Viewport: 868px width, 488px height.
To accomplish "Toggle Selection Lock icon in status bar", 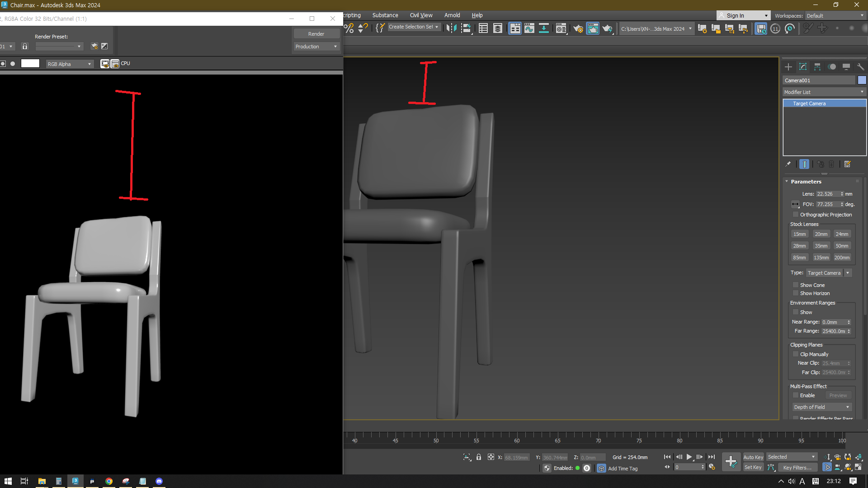I will click(x=479, y=457).
